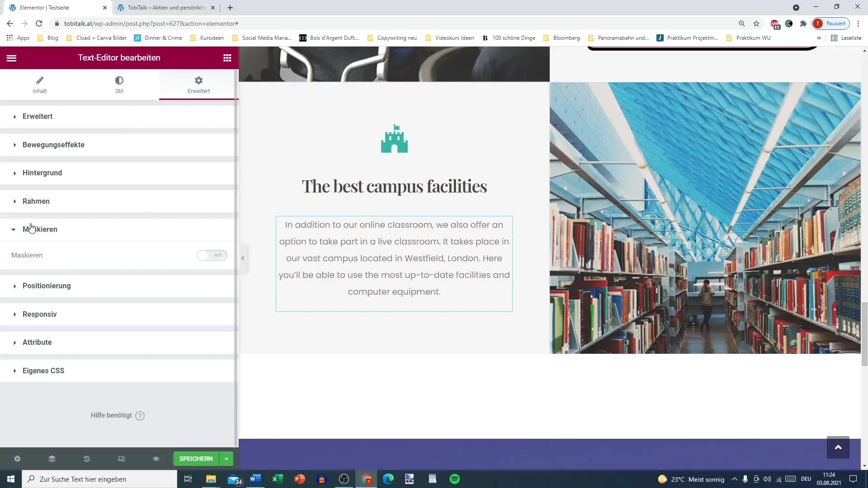Open the widgets grid panel
Viewport: 868px width, 488px height.
tap(227, 58)
